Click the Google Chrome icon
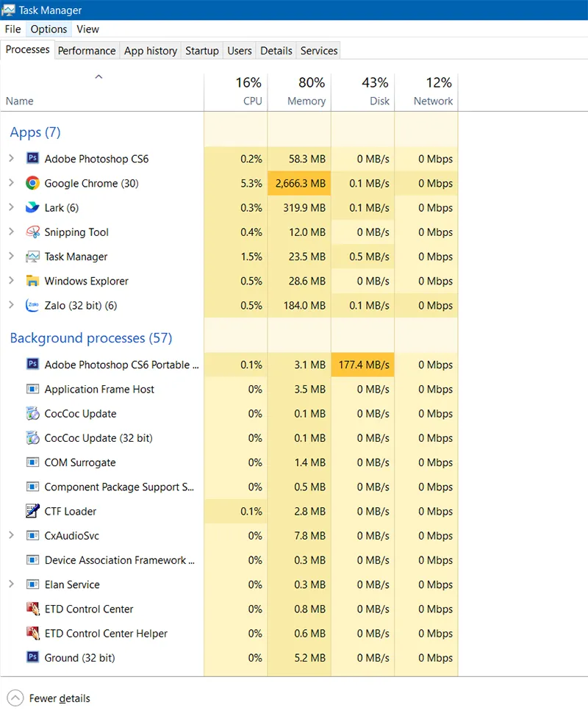Screen dimensions: 588x716 (x=32, y=183)
